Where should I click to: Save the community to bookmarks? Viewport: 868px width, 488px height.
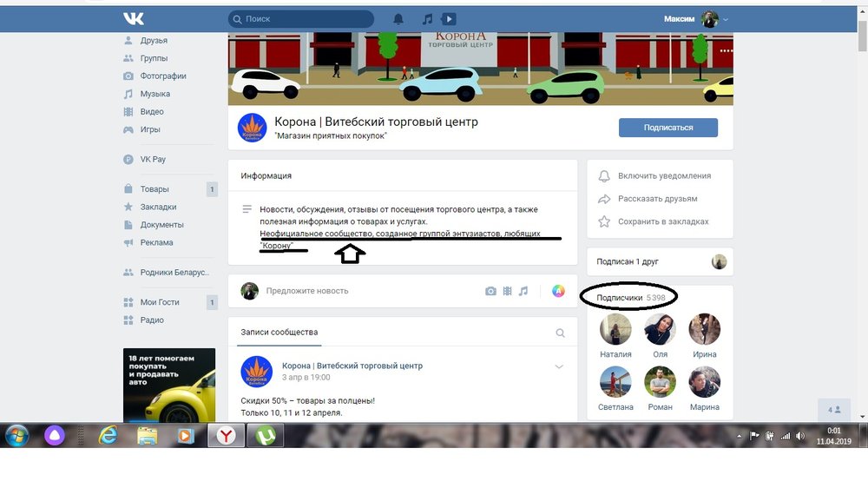(x=662, y=221)
